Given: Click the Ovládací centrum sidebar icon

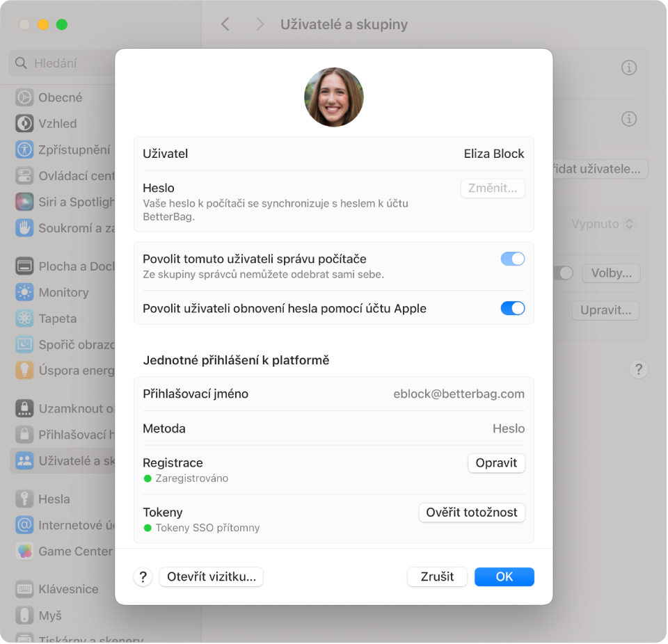Looking at the screenshot, I should pyautogui.click(x=24, y=175).
